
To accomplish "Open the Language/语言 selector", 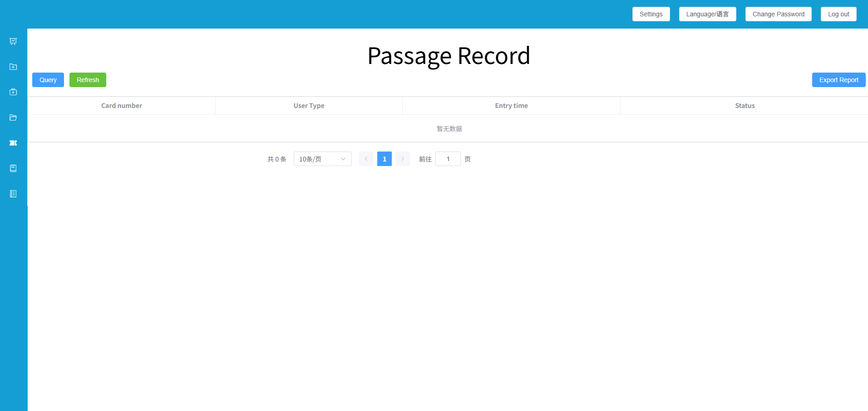I will click(707, 14).
